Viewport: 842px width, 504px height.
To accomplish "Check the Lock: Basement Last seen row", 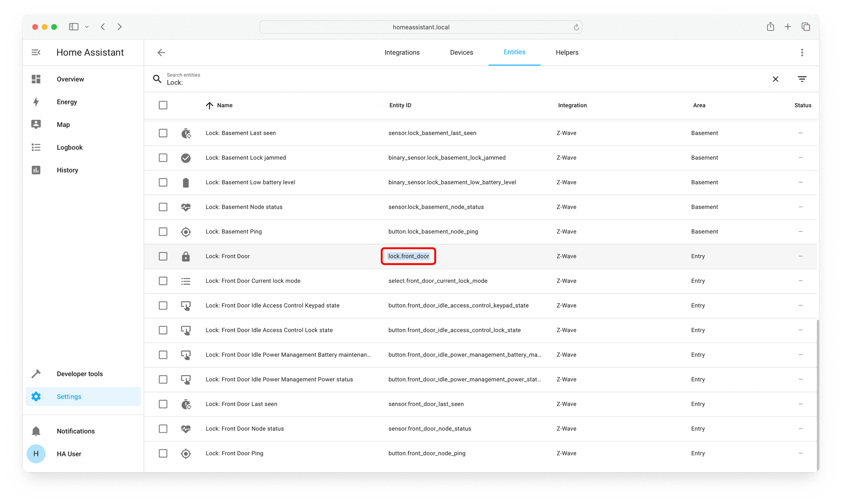I will [x=163, y=133].
